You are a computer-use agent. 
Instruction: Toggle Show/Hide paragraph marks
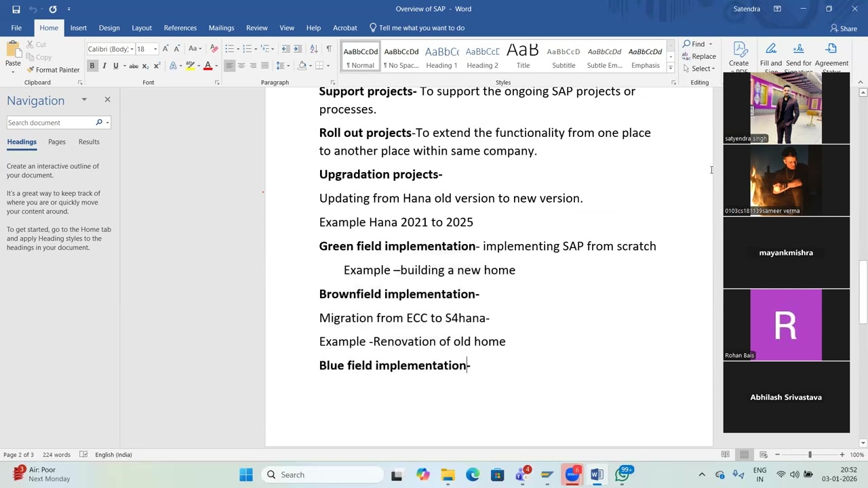[329, 49]
